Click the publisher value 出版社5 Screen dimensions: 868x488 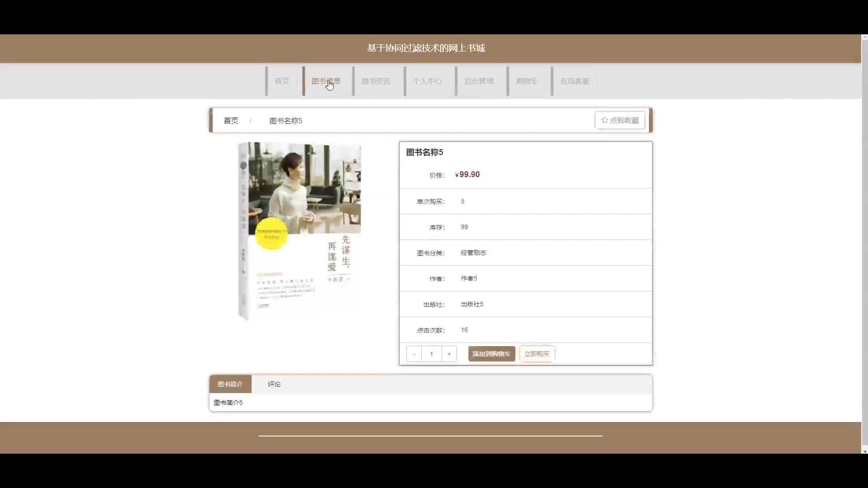click(472, 304)
